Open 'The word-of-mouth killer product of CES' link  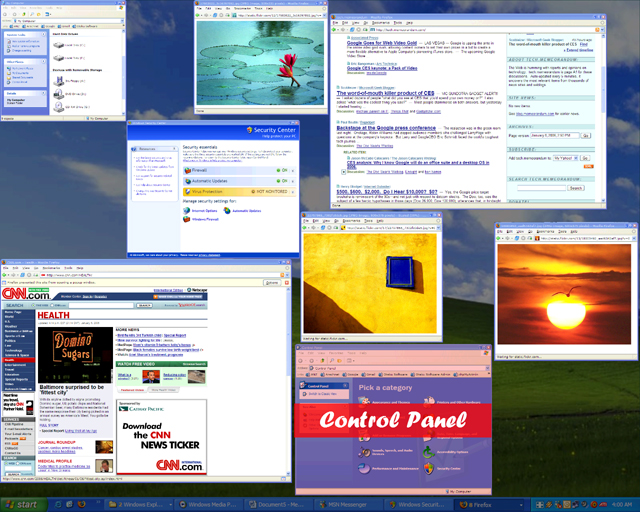pyautogui.click(x=385, y=93)
